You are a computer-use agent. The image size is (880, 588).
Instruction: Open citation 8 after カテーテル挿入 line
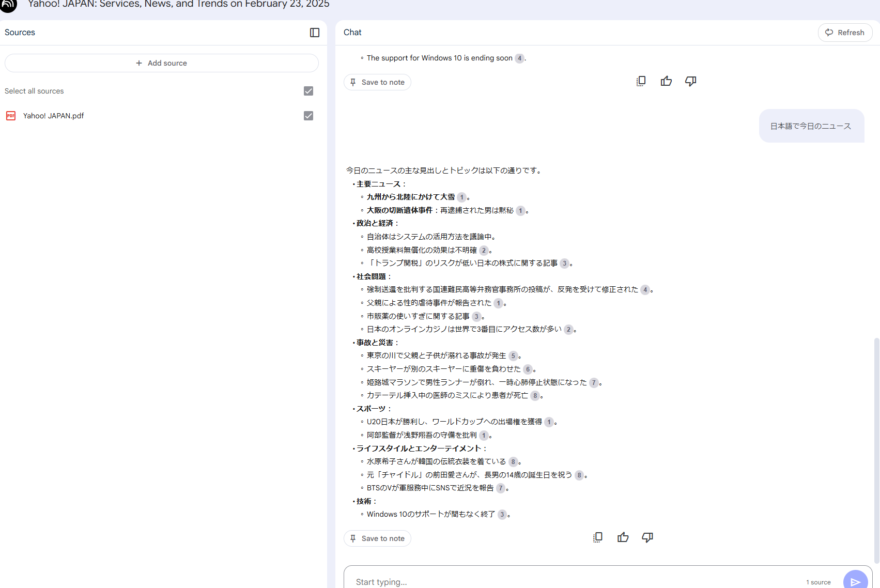point(535,396)
